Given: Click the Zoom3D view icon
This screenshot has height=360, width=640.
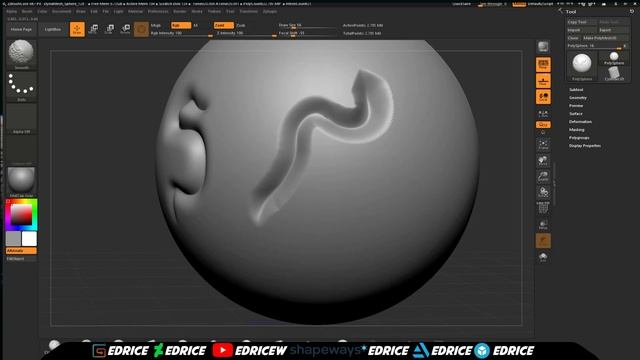Looking at the screenshot, I should click(543, 176).
